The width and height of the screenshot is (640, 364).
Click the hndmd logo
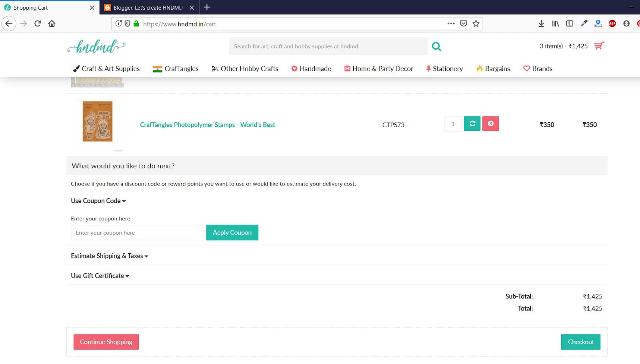point(96,46)
